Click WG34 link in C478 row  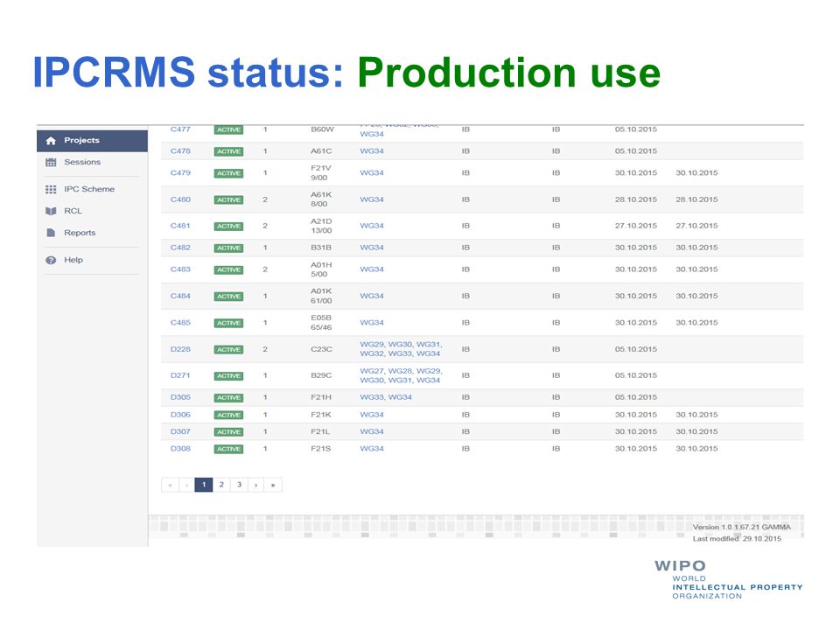tap(372, 151)
